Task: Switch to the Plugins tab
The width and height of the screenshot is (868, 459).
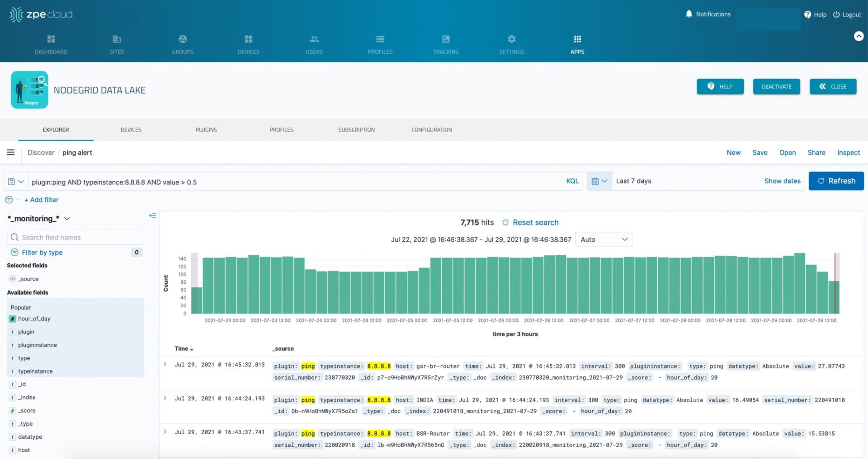Action: [206, 130]
